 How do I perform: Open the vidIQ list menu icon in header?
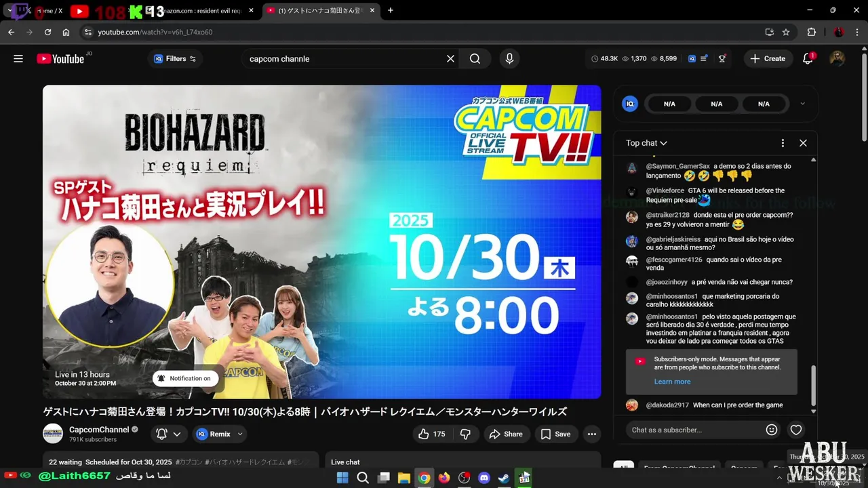click(x=704, y=59)
